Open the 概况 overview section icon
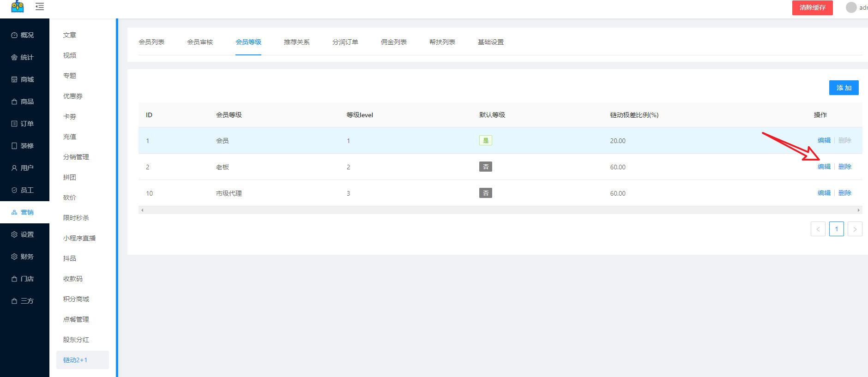 pos(14,35)
